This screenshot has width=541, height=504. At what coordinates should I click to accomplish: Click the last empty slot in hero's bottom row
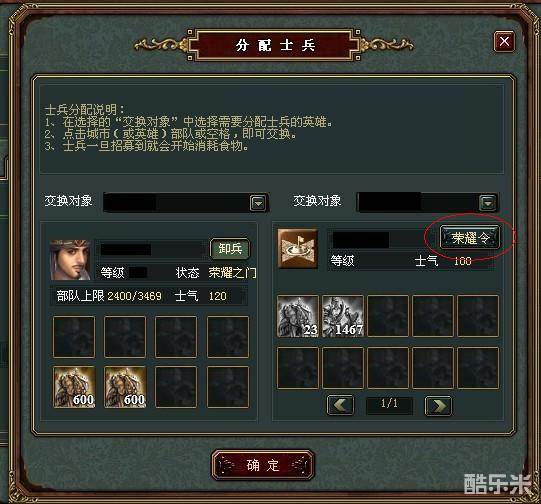pyautogui.click(x=228, y=387)
